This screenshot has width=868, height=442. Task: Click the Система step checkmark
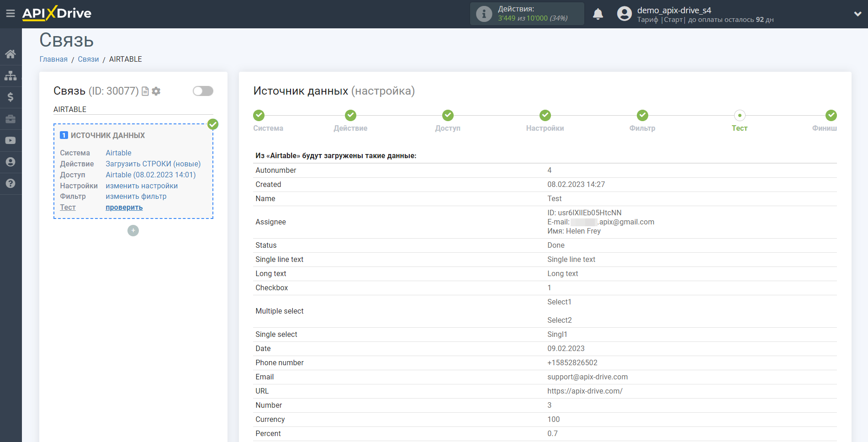(x=259, y=115)
